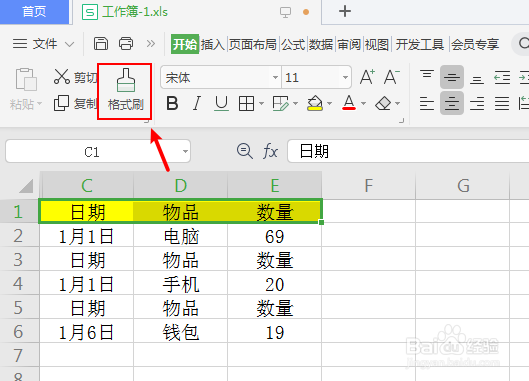Switch to the 公式 ribbon tab
Image resolution: width=529 pixels, height=381 pixels.
293,44
